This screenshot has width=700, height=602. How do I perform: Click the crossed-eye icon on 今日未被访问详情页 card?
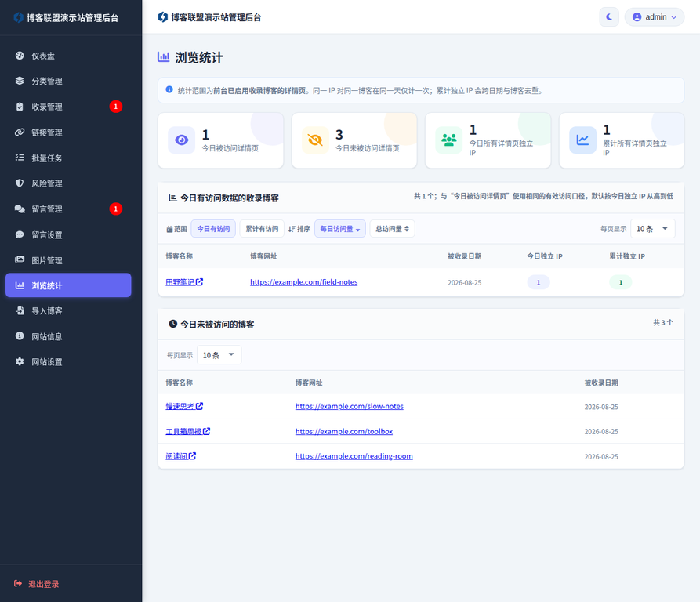[x=315, y=140]
